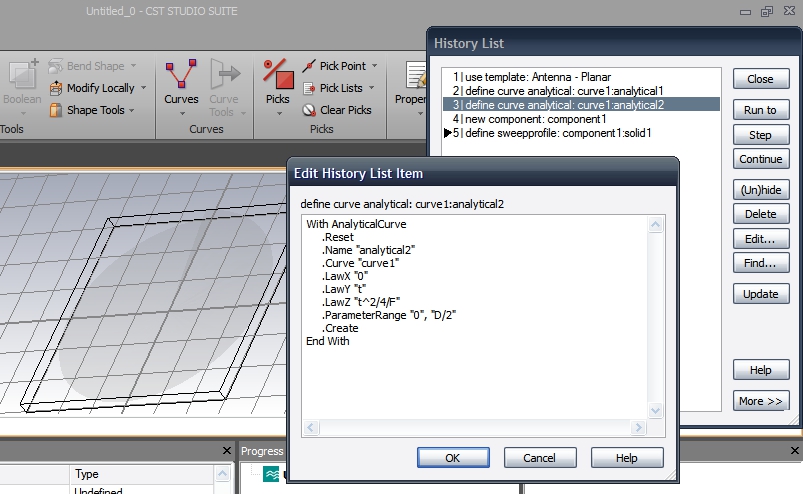803x494 pixels.
Task: Click the Shape Tools icon
Action: pyautogui.click(x=56, y=110)
